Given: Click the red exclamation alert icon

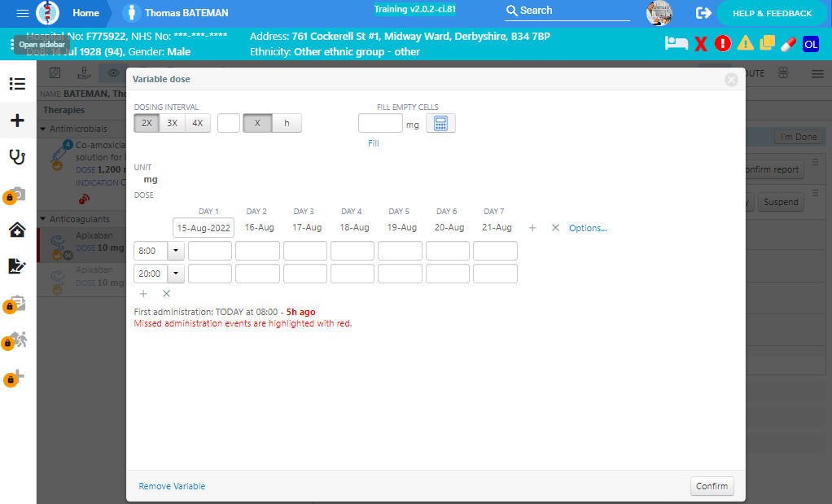Looking at the screenshot, I should click(x=723, y=43).
